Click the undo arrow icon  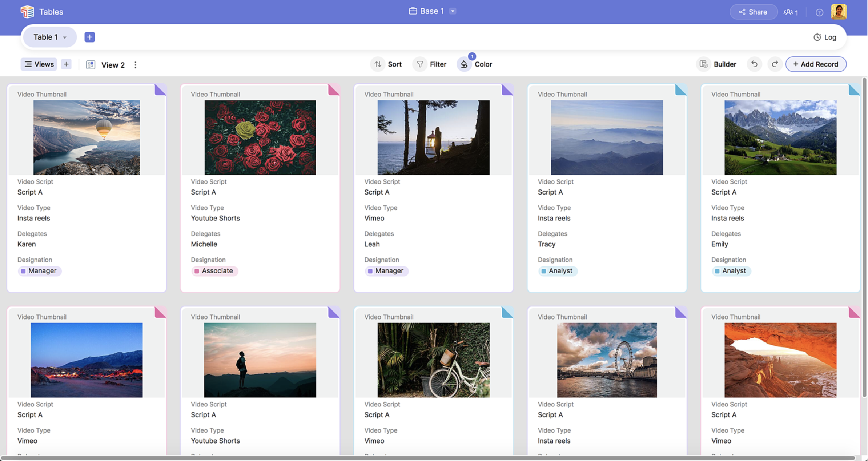(x=754, y=64)
